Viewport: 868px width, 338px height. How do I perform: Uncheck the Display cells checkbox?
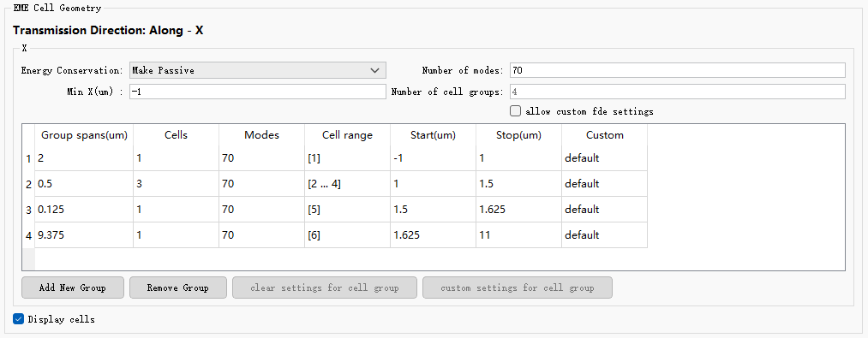[x=19, y=319]
